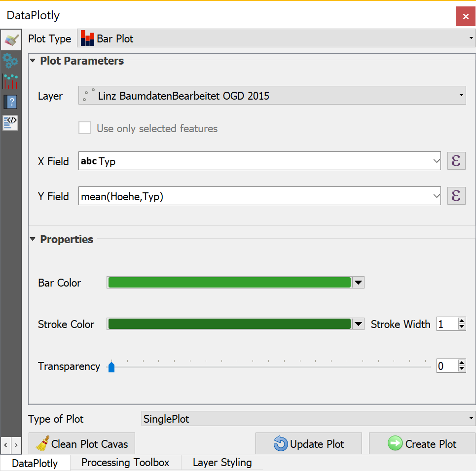
Task: Pick a new Bar Color swatch
Action: 229,283
